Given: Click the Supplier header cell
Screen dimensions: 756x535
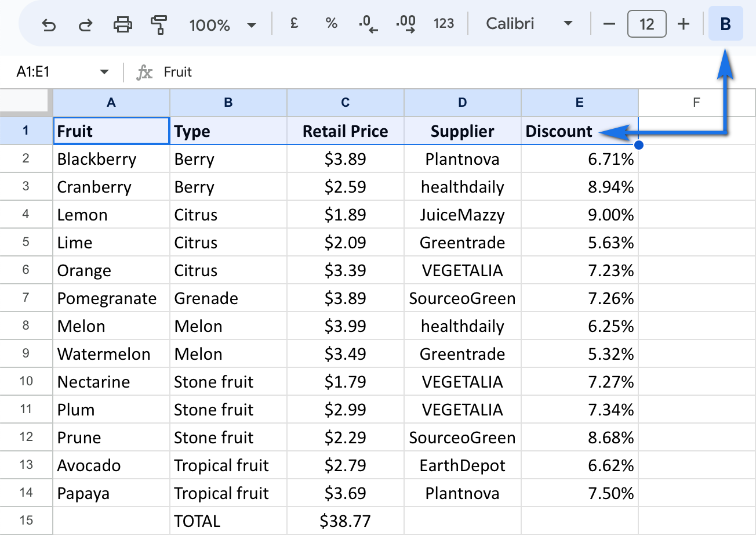Looking at the screenshot, I should pos(463,131).
